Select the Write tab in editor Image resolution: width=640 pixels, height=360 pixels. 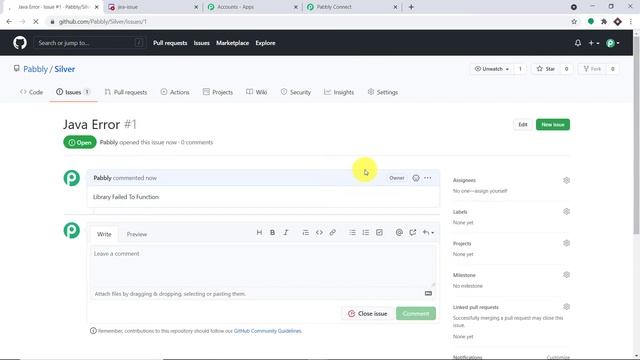[x=104, y=234]
